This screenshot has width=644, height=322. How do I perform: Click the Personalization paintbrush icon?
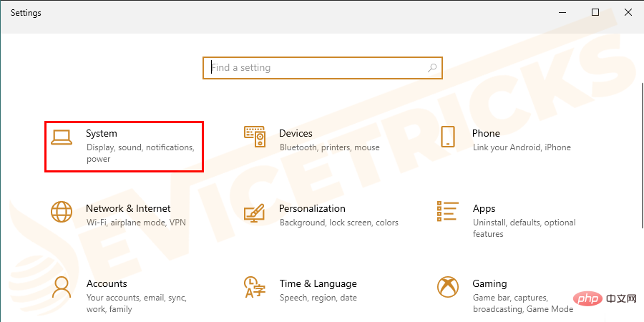click(x=255, y=212)
